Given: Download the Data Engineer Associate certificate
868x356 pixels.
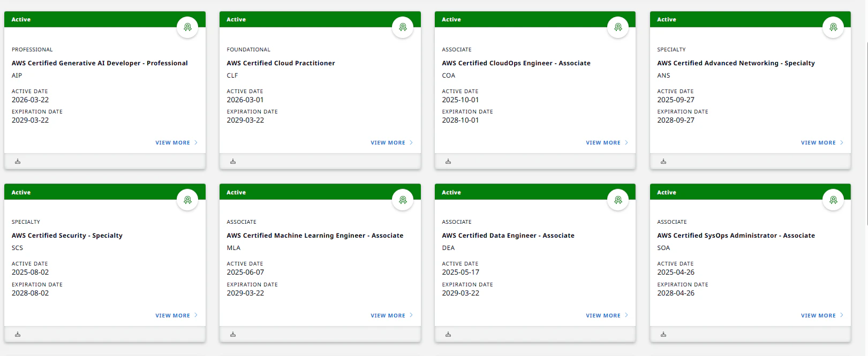Looking at the screenshot, I should tap(448, 334).
